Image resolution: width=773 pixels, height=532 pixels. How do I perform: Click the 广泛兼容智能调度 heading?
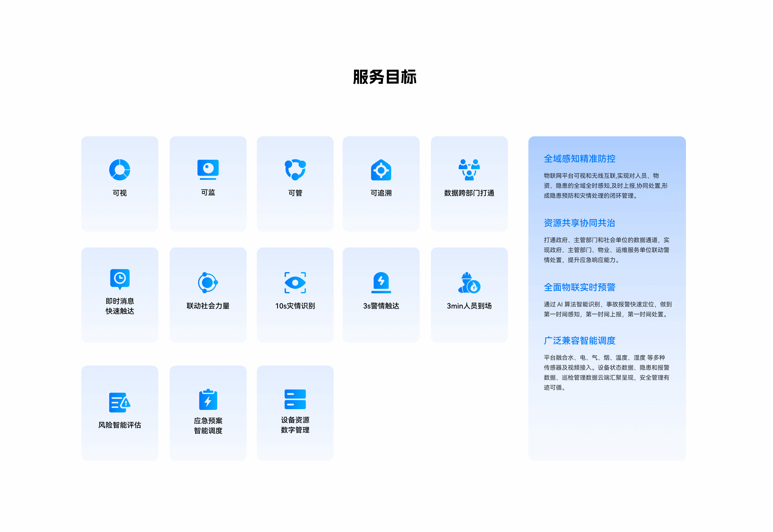click(580, 341)
